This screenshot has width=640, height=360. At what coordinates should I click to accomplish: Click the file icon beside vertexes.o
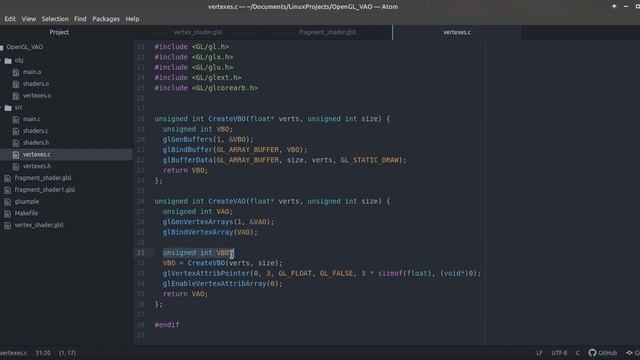(x=16, y=96)
